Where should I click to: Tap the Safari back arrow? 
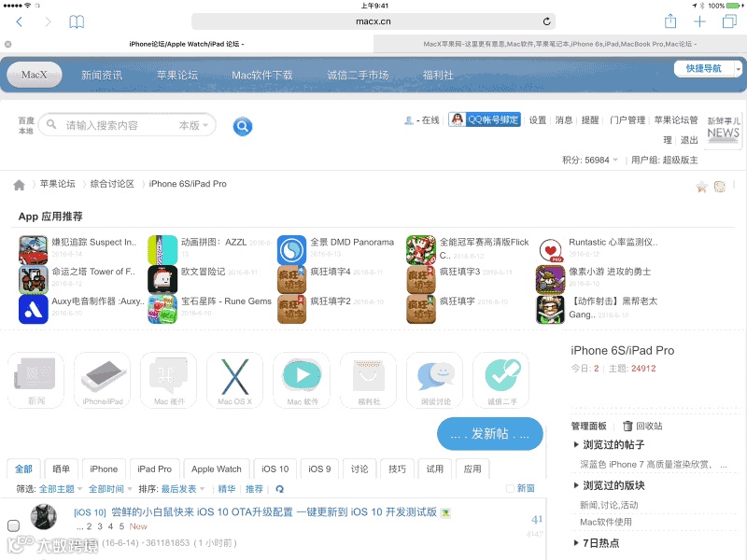pos(19,21)
